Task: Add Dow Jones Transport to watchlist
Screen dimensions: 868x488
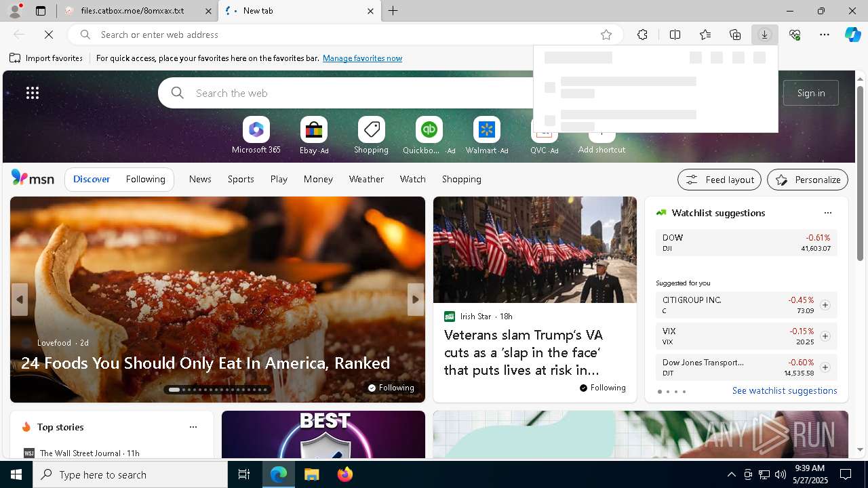Action: pos(825,367)
